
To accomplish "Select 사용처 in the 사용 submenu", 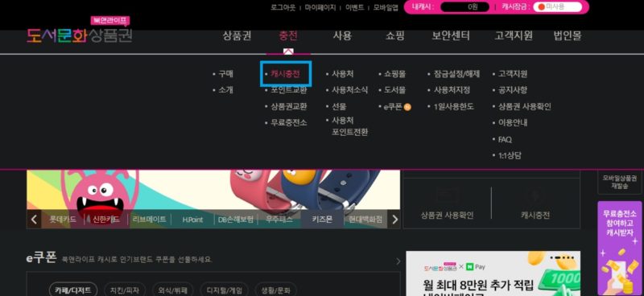I will 342,74.
